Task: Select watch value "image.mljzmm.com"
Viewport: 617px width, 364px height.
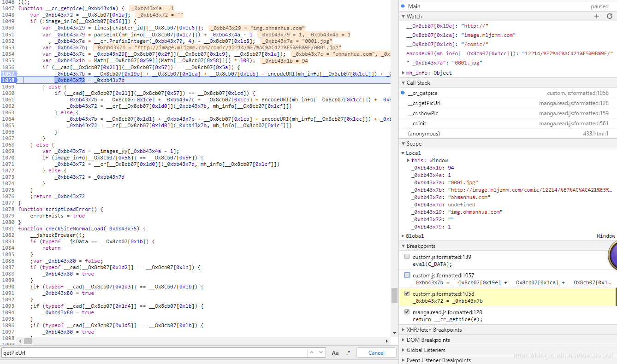Action: [x=488, y=35]
